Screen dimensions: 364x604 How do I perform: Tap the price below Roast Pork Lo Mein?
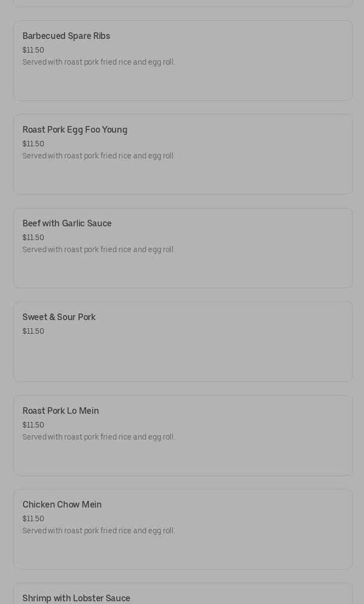point(33,425)
